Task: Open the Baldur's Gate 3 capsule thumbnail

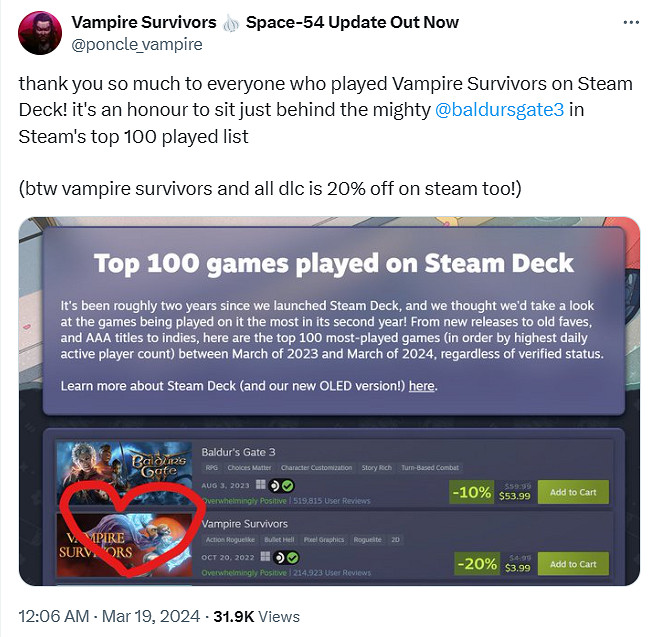Action: coord(124,473)
